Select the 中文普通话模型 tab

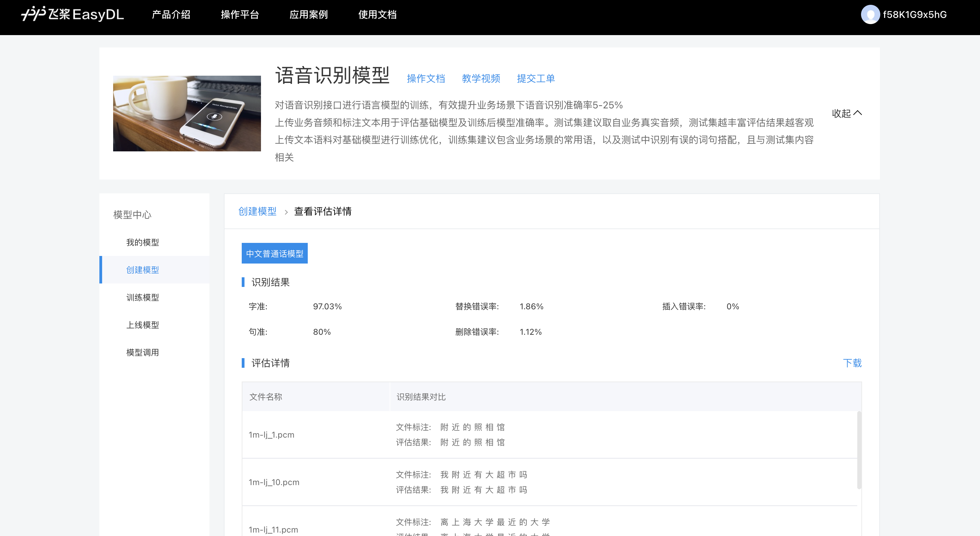[275, 253]
